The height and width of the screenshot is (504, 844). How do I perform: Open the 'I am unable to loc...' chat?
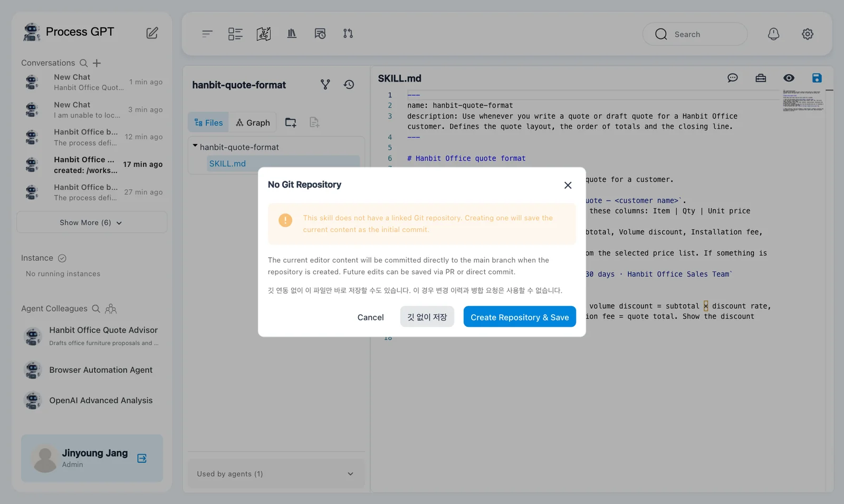(92, 110)
